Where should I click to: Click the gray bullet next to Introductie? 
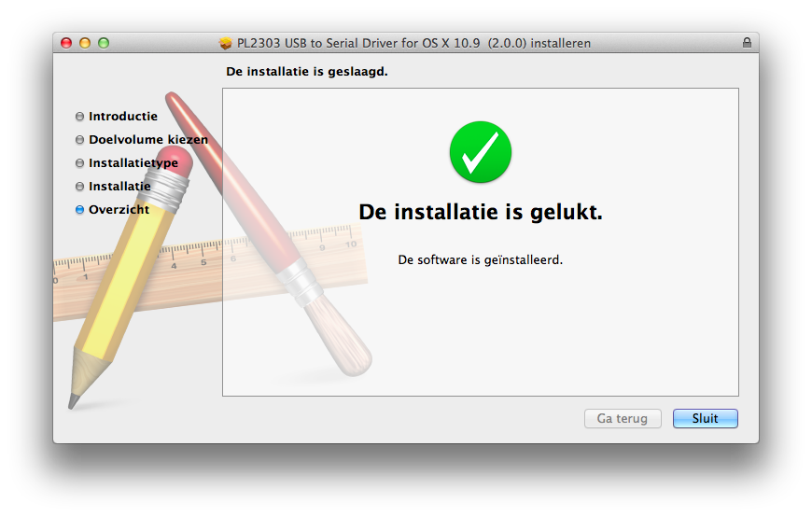click(79, 117)
